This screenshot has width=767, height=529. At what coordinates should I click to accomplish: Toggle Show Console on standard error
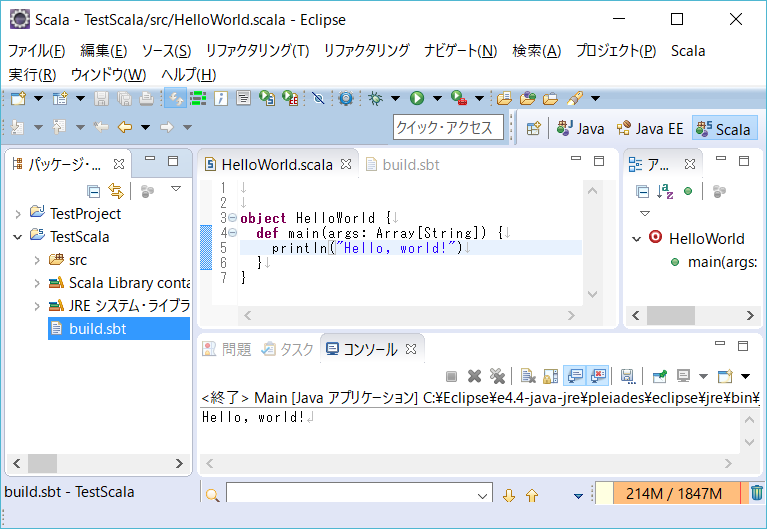point(598,376)
